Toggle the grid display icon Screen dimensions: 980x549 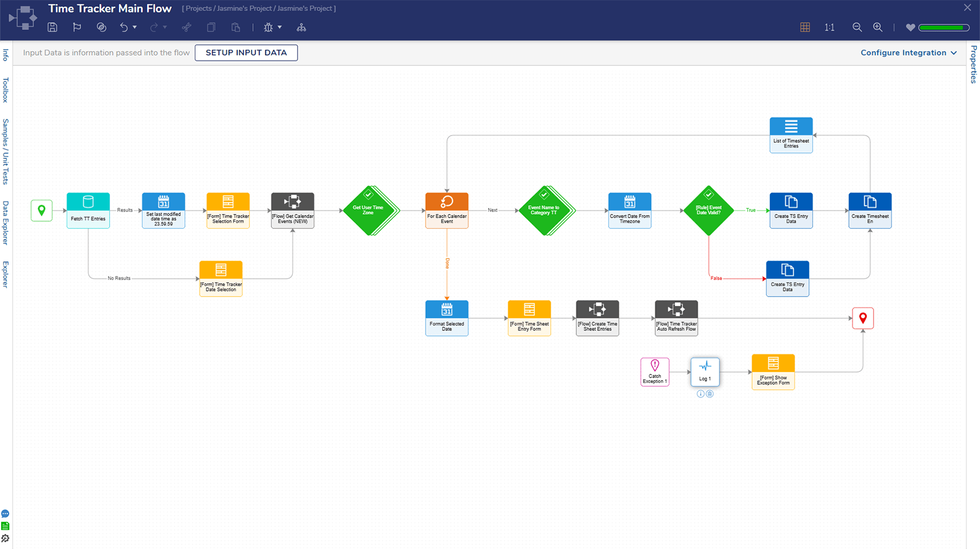click(805, 28)
